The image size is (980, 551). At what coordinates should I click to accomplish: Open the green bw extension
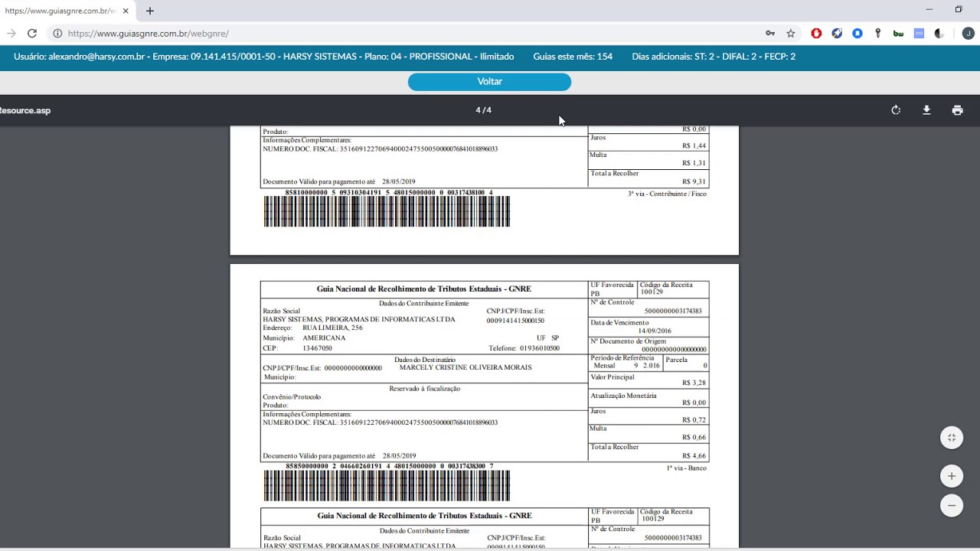point(899,33)
